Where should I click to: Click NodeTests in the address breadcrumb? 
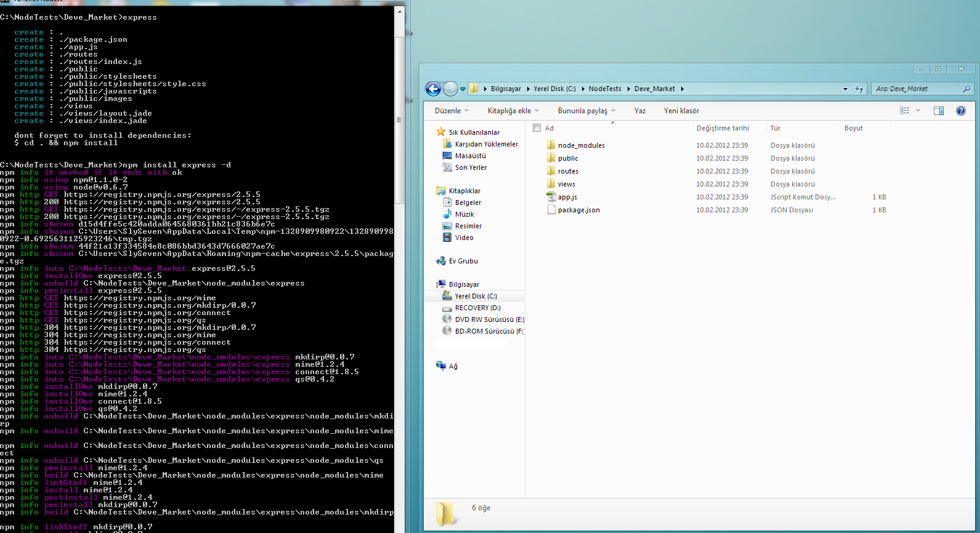click(605, 89)
